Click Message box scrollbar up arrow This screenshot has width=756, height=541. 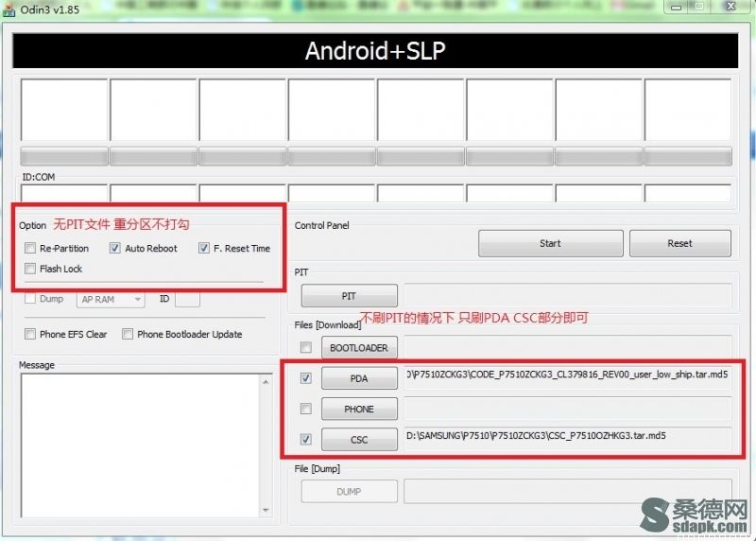[266, 382]
